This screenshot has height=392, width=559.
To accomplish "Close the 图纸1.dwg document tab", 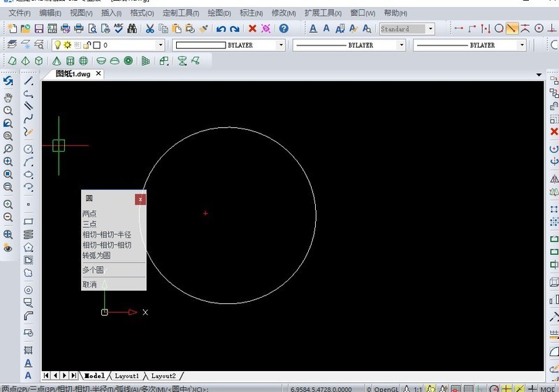I will coord(99,73).
